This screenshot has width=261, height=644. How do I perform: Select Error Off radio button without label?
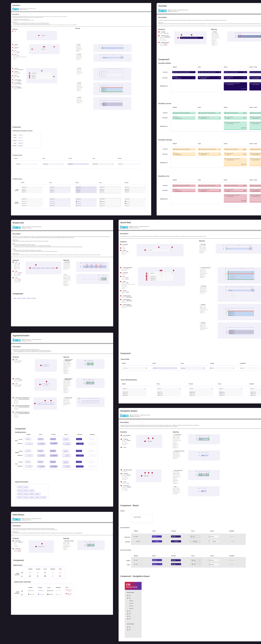coord(60,573)
